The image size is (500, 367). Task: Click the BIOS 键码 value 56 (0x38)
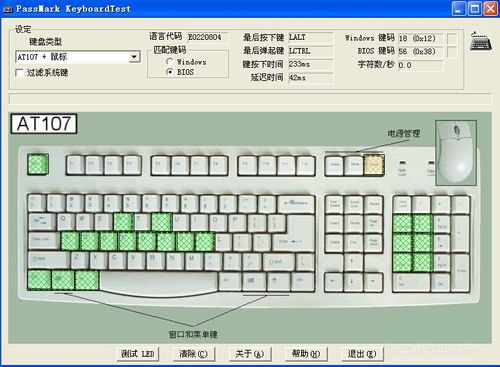coord(421,52)
